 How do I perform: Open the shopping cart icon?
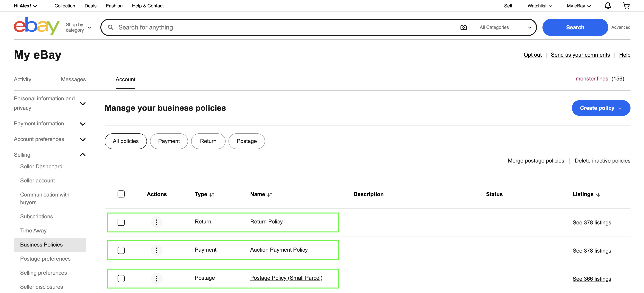click(x=626, y=6)
